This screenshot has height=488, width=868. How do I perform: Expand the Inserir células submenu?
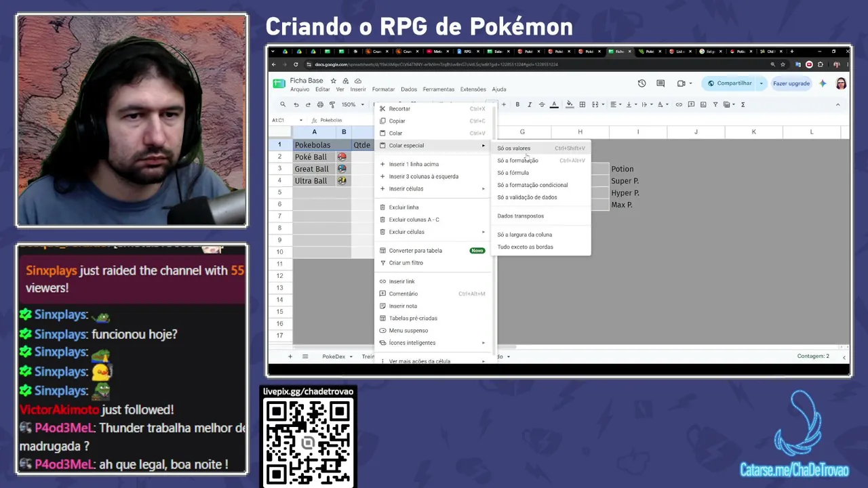tap(431, 188)
